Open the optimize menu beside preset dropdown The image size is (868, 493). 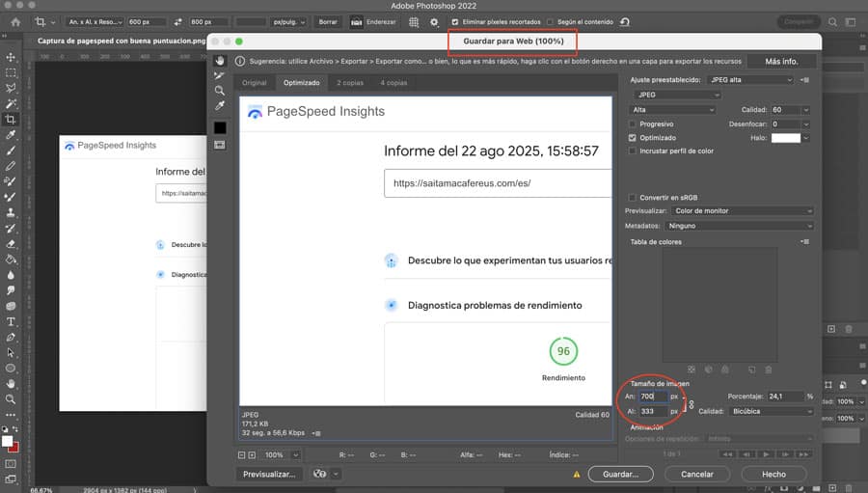pyautogui.click(x=805, y=80)
